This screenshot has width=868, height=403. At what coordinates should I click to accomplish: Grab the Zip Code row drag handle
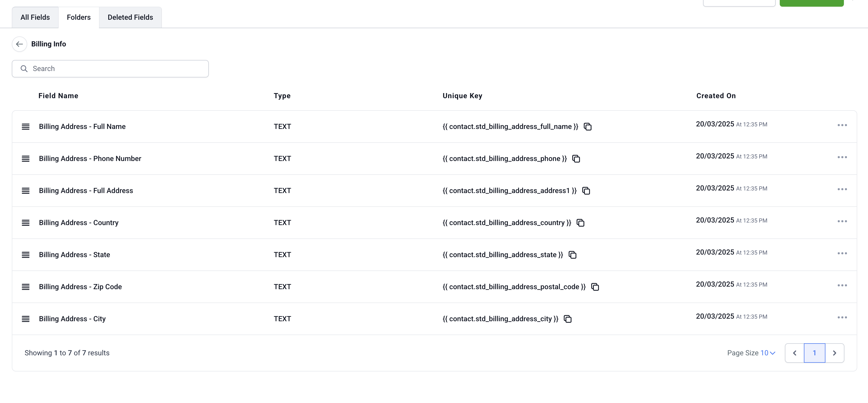[x=26, y=287]
